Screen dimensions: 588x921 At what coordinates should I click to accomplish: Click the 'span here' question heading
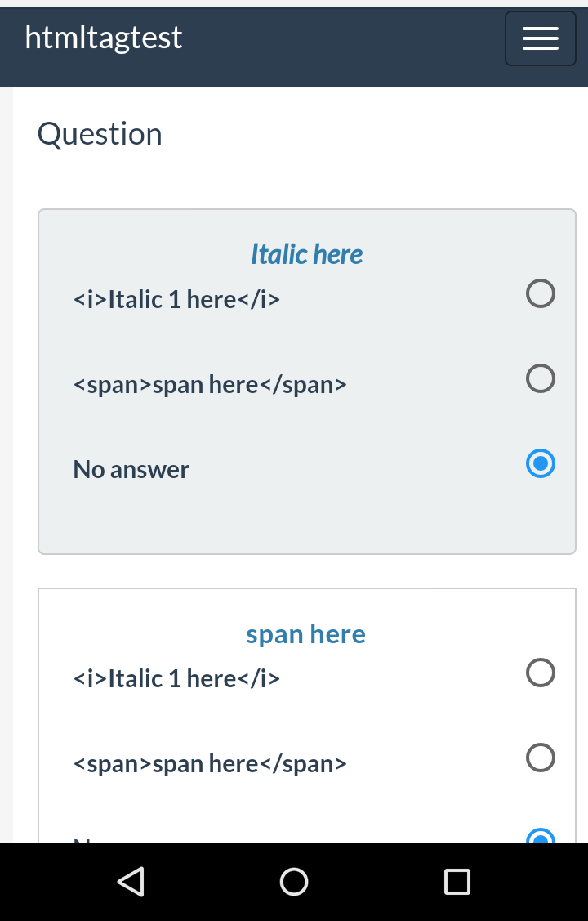pos(306,634)
